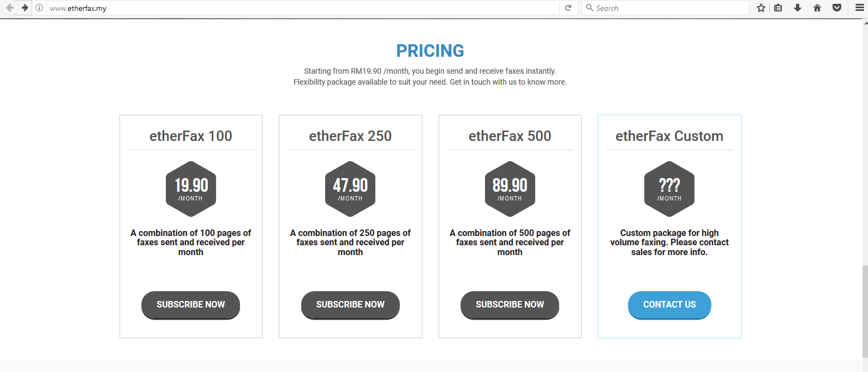The height and width of the screenshot is (372, 868).
Task: Subscribe to the etherFax 100 plan
Action: 190,305
